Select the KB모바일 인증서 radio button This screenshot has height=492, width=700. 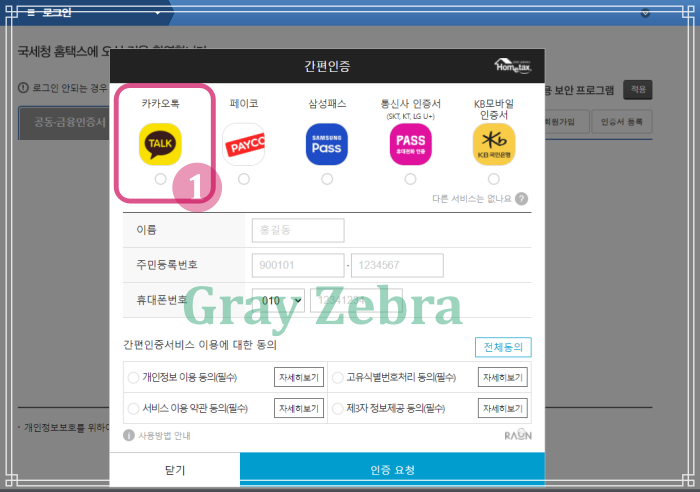[x=494, y=179]
